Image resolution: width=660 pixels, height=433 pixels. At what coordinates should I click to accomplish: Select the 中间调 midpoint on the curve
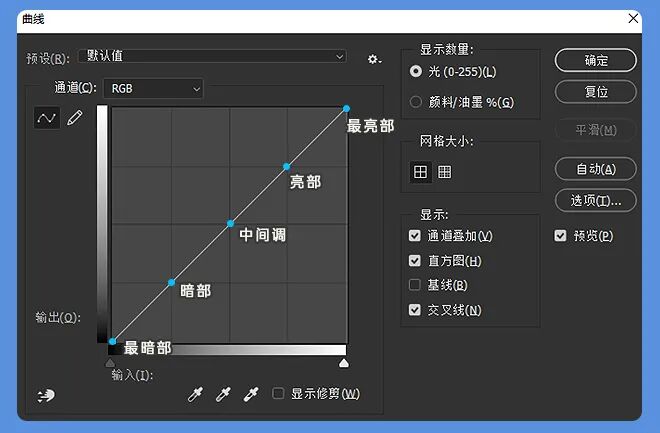point(230,223)
